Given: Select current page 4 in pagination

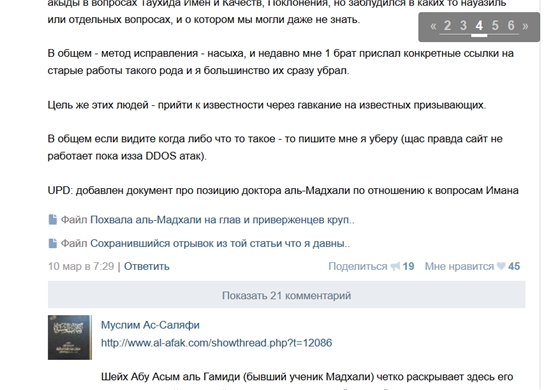Looking at the screenshot, I should (x=479, y=26).
